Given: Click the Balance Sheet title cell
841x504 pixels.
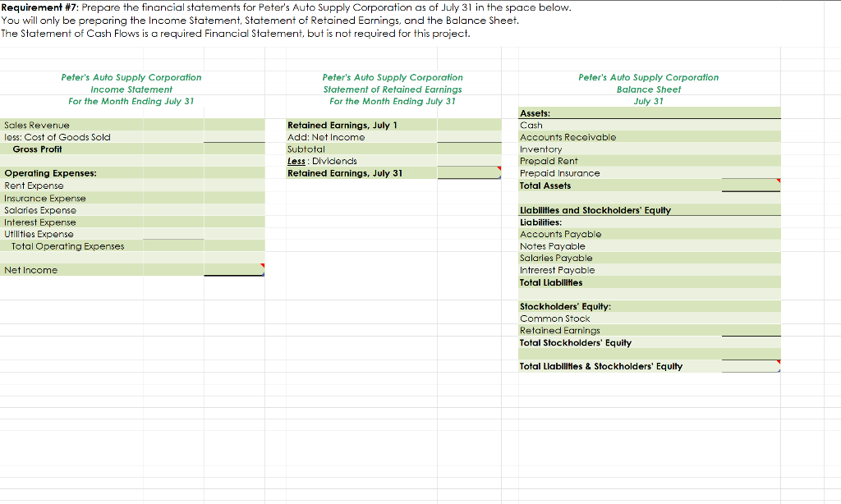Looking at the screenshot, I should 649,89.
